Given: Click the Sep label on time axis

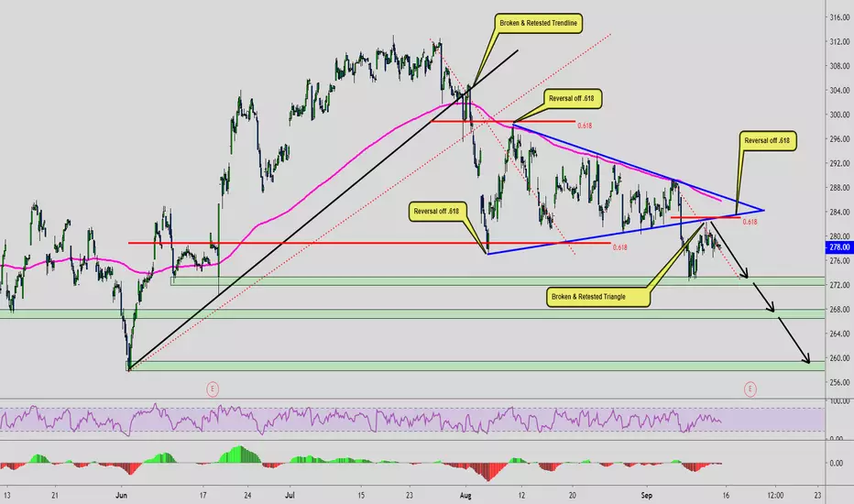Looking at the screenshot, I should tap(647, 495).
